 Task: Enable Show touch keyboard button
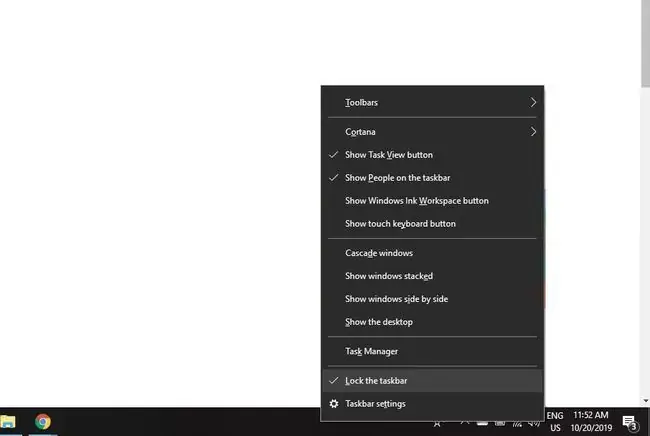coord(432,224)
